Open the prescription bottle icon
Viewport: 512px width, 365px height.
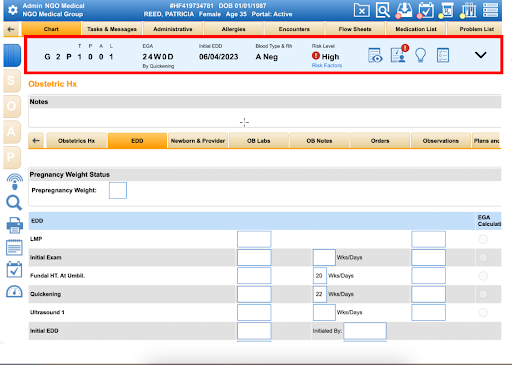click(x=447, y=10)
